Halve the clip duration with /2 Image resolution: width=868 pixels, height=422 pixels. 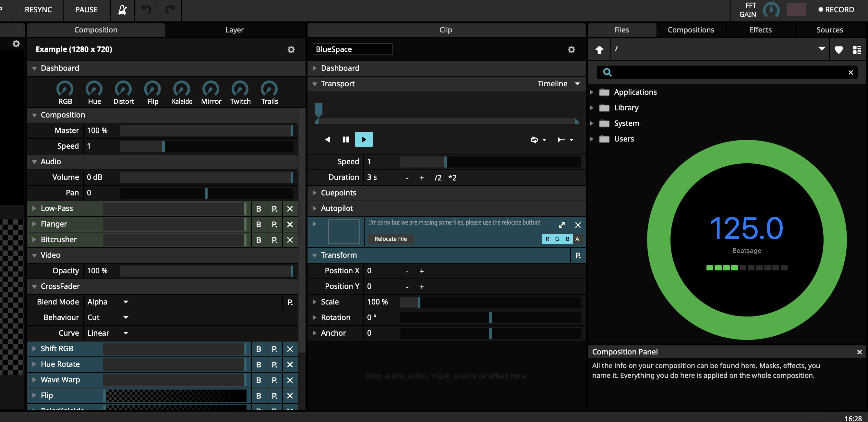438,178
